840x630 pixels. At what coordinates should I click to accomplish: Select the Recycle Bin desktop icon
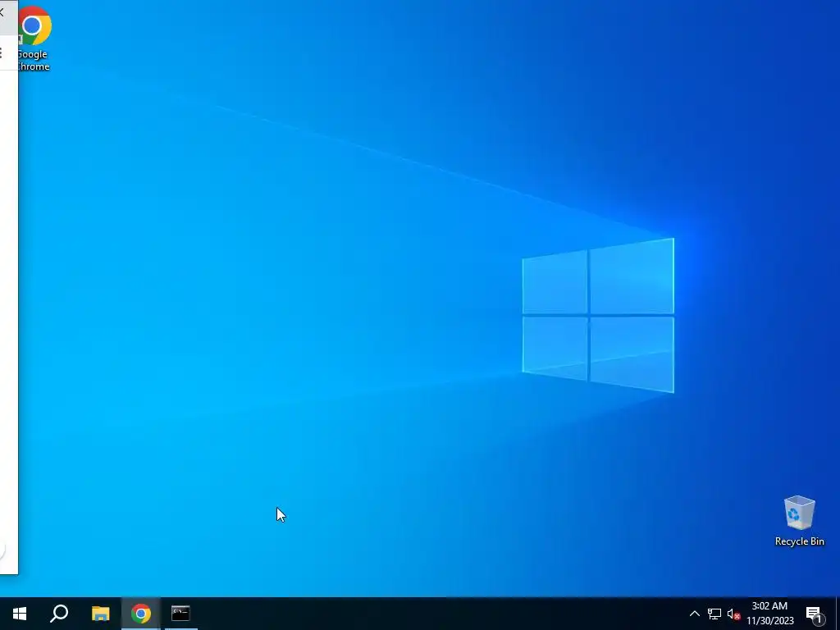click(799, 521)
